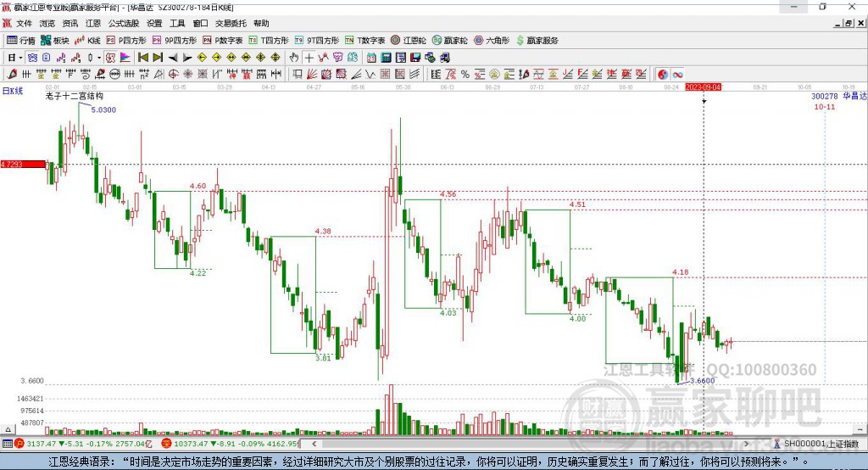Launch the 江恩轮 Gann wheel

(x=409, y=41)
